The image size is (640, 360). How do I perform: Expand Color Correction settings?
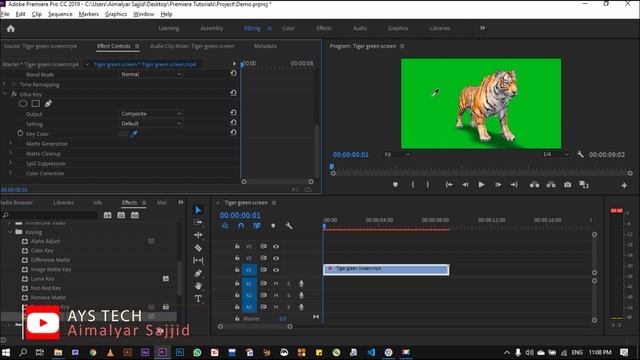tap(11, 173)
